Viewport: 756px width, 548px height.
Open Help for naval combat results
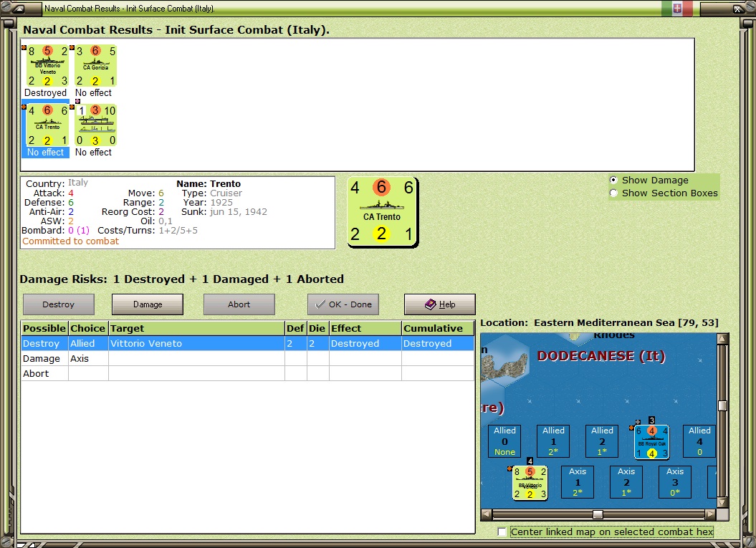point(440,304)
